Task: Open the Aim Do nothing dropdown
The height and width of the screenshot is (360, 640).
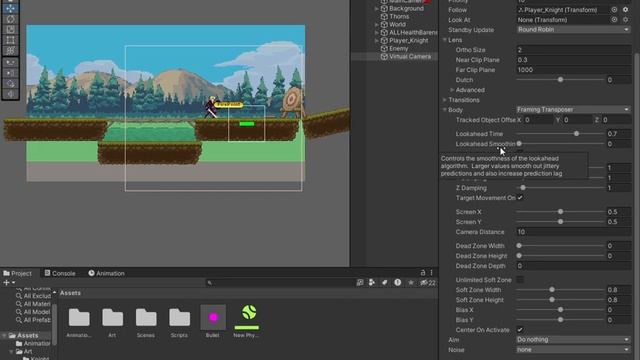Action: point(573,340)
